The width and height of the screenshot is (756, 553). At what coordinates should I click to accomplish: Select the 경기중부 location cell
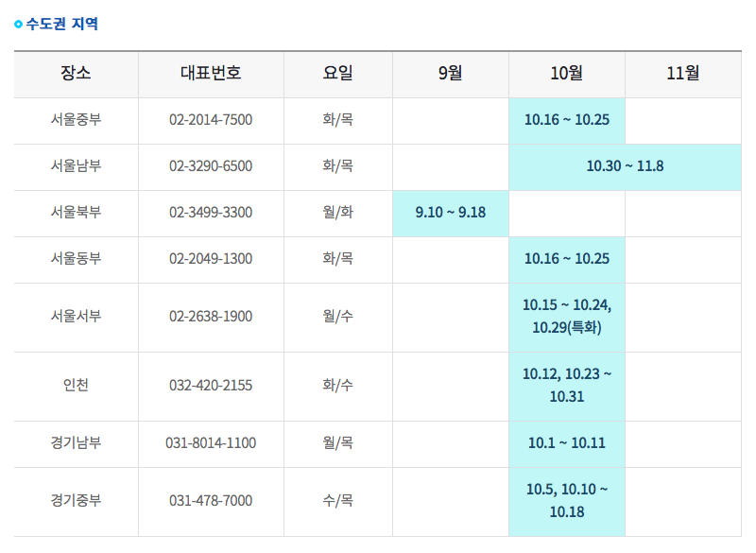tap(76, 501)
